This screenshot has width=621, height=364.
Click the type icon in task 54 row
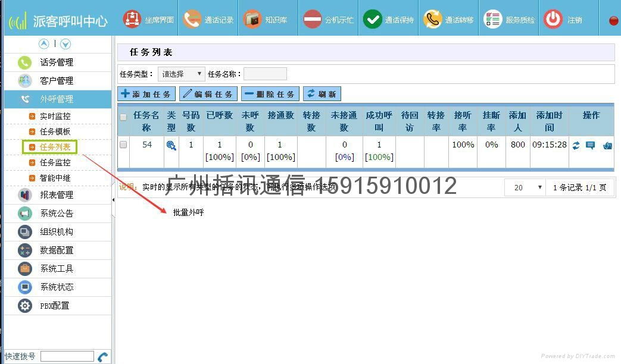171,146
